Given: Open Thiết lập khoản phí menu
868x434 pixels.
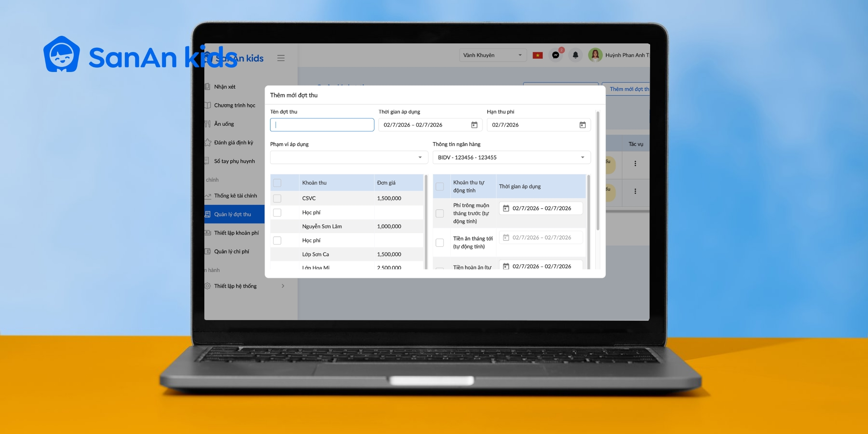Looking at the screenshot, I should click(x=234, y=233).
